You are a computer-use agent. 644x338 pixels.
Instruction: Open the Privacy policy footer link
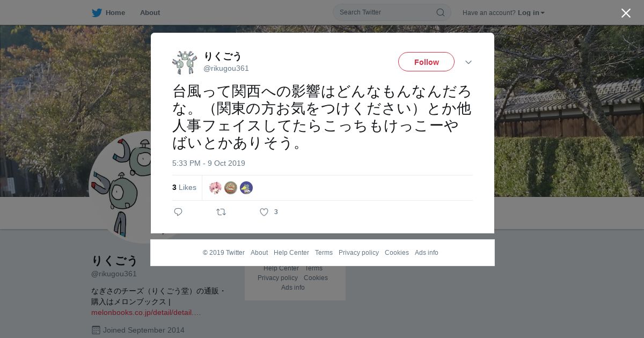click(358, 253)
